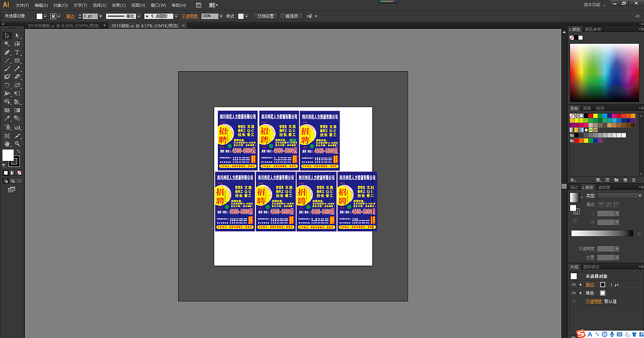Open the stroke color dropdown in control bar
Screen dimensions: 644x338
pos(59,16)
